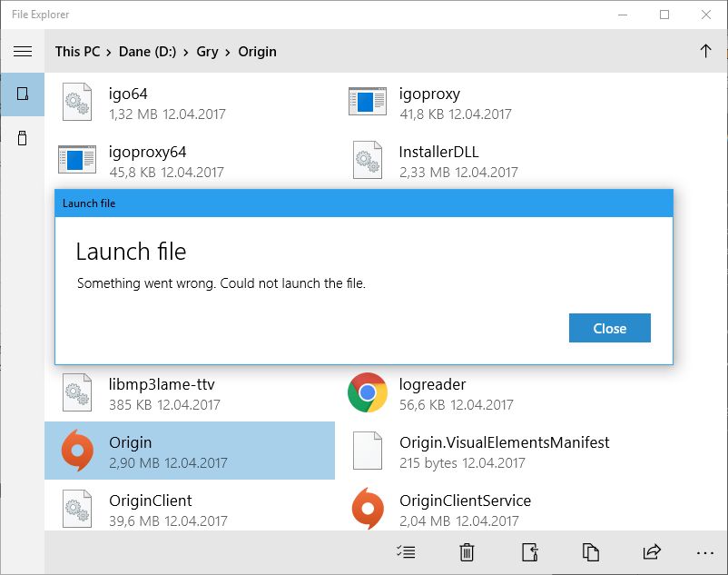Click the igo64 gear file icon

[77, 102]
